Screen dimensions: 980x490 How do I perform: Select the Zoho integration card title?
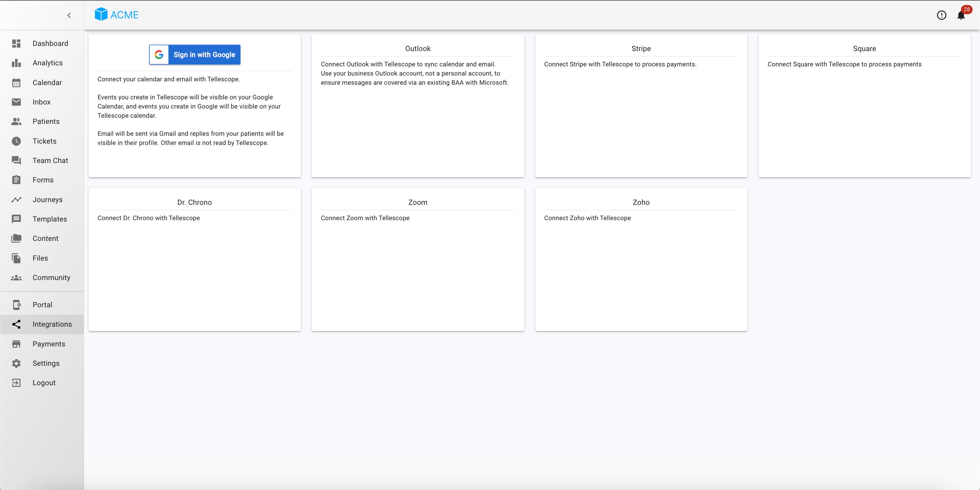coord(641,202)
